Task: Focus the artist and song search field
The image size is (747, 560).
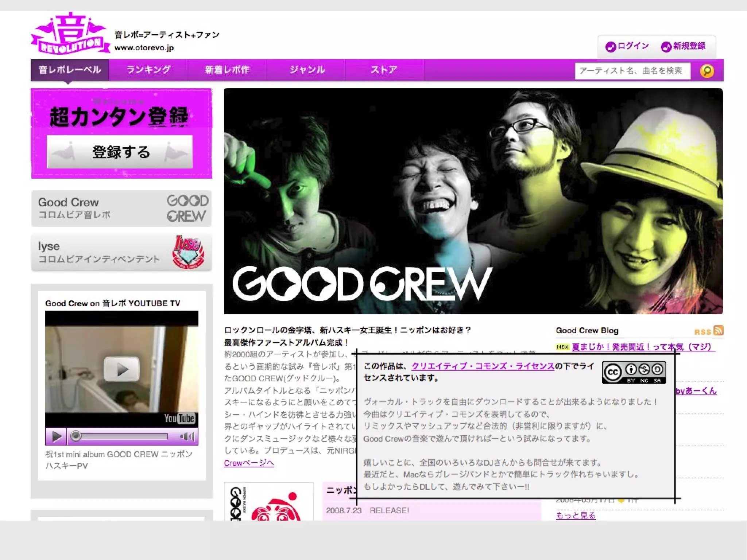Action: [x=632, y=71]
